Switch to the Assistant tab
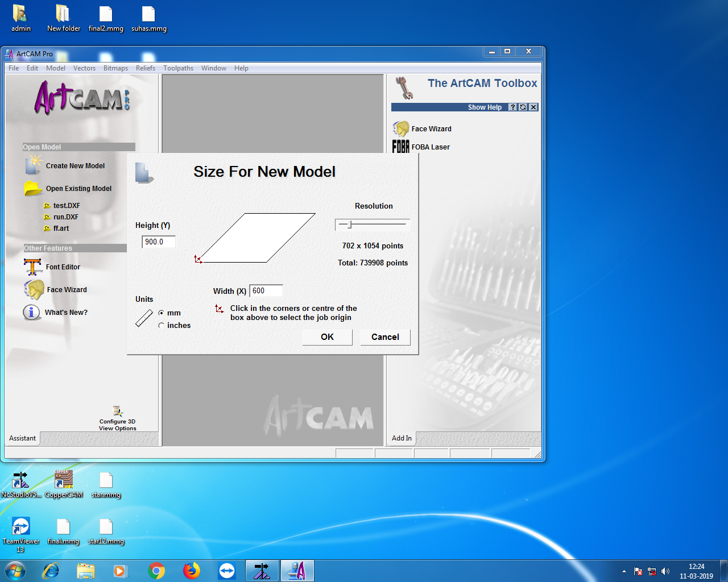Screen dimensions: 728x582 (22, 438)
